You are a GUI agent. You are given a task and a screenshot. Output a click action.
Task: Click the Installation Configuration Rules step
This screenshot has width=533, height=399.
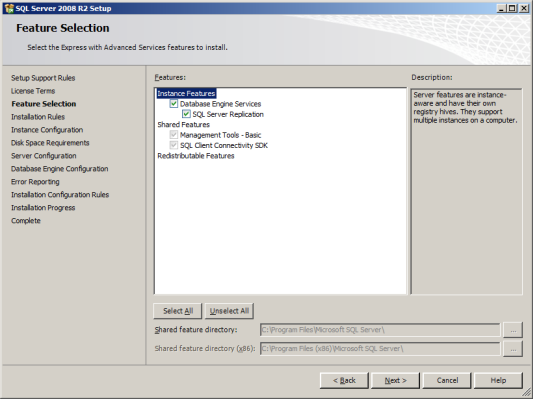tap(60, 195)
